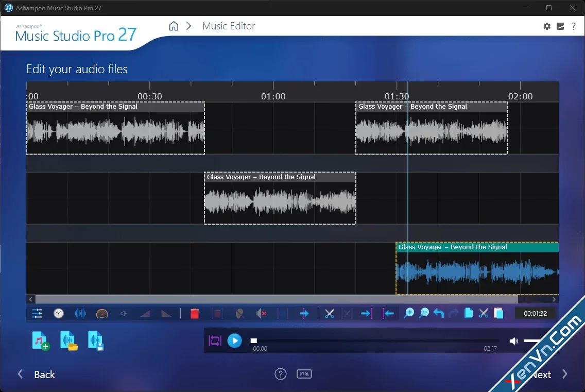Click the 02:00 timeline ruler mark

(x=521, y=96)
